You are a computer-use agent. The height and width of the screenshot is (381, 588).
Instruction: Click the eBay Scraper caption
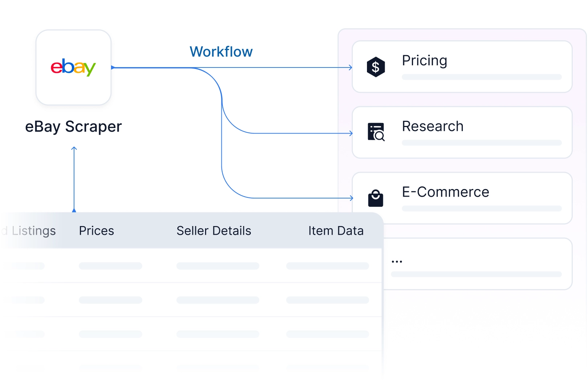[73, 127]
